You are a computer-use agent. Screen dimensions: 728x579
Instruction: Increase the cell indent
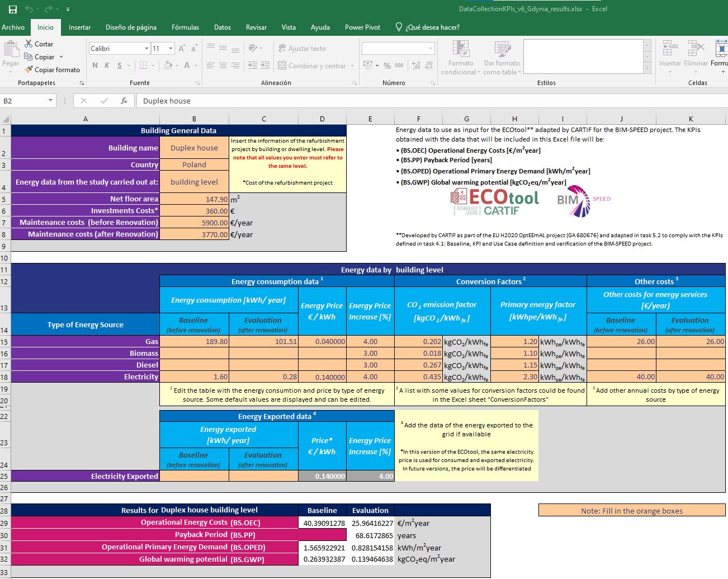tap(265, 65)
